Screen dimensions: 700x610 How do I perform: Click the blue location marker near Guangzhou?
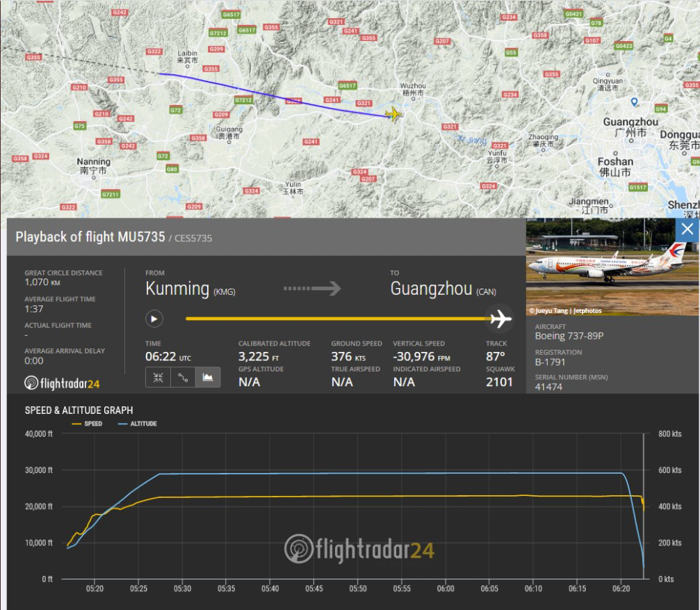[635, 102]
